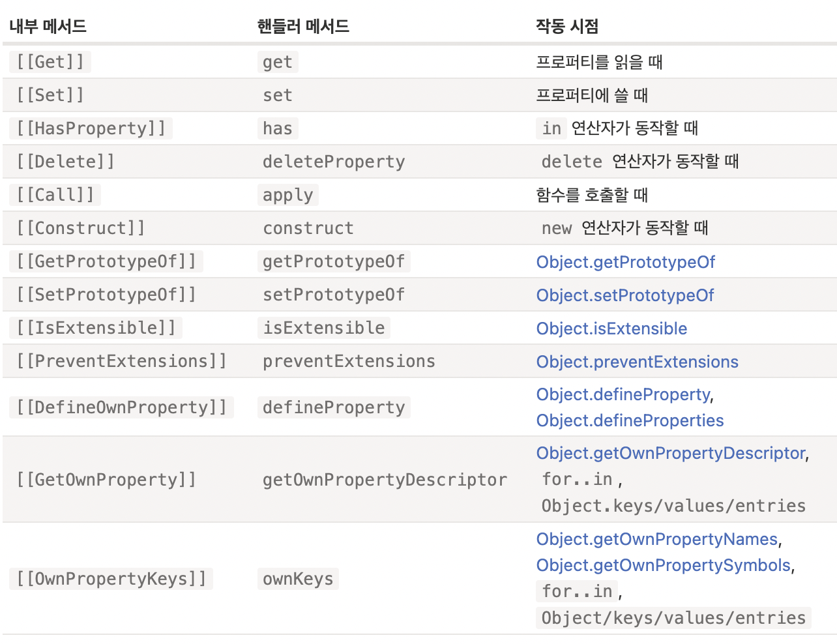
Task: Click the [[Delete]] cell
Action: pos(65,162)
